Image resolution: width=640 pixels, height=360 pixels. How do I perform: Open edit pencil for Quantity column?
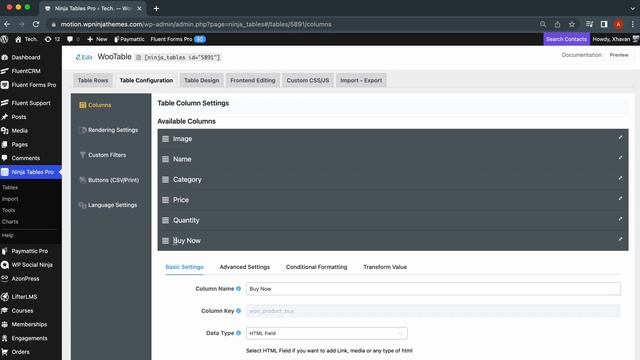[620, 219]
